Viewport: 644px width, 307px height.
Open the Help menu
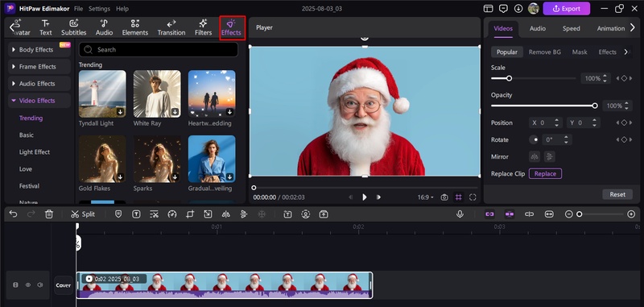tap(122, 9)
